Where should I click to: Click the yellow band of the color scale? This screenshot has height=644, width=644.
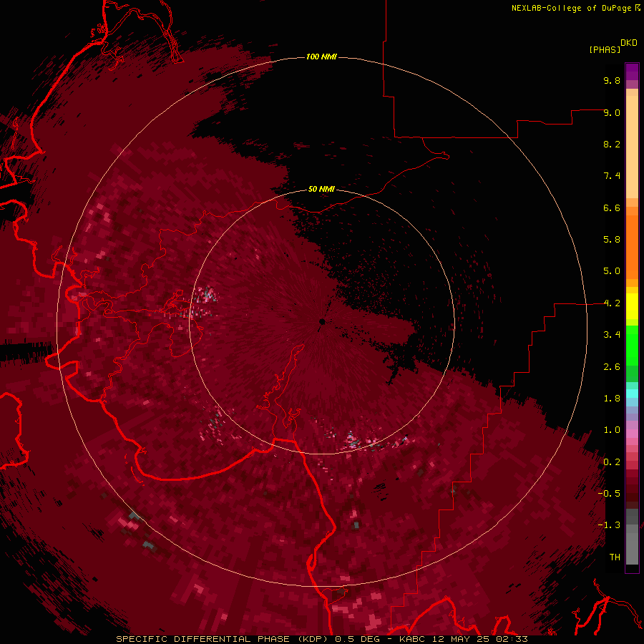[x=632, y=306]
